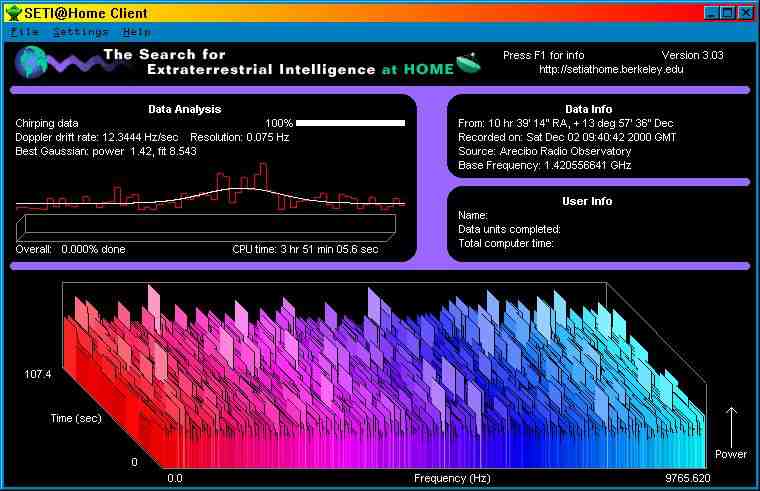This screenshot has width=760, height=491.
Task: Click 'Doppler drift rate: 12.3444 Hz/sec' text
Action: pyautogui.click(x=96, y=137)
